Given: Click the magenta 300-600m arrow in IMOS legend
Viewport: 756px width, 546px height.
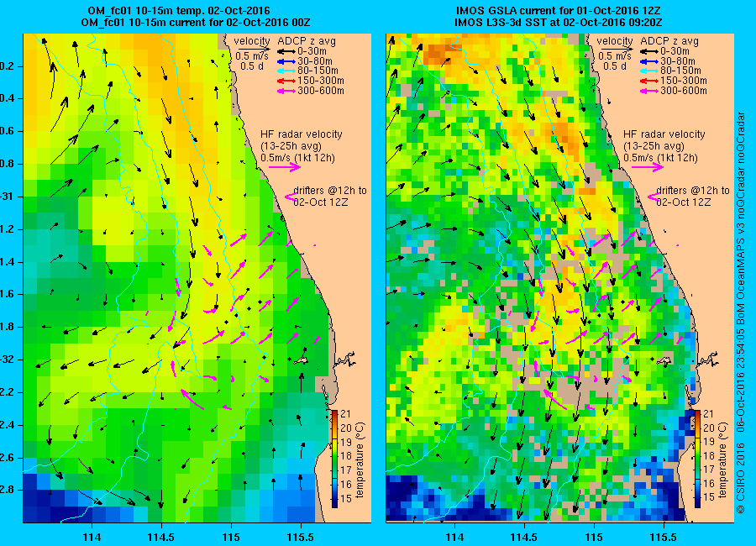Looking at the screenshot, I should point(649,91).
